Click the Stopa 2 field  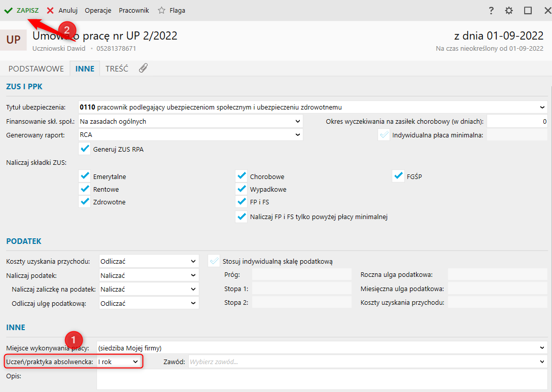(302, 302)
